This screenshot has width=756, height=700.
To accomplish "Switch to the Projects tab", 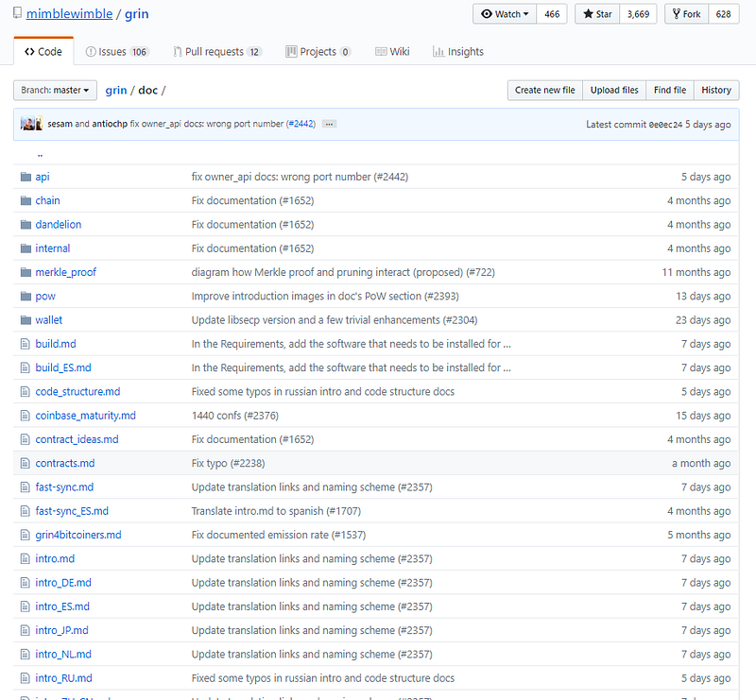I will click(x=318, y=51).
